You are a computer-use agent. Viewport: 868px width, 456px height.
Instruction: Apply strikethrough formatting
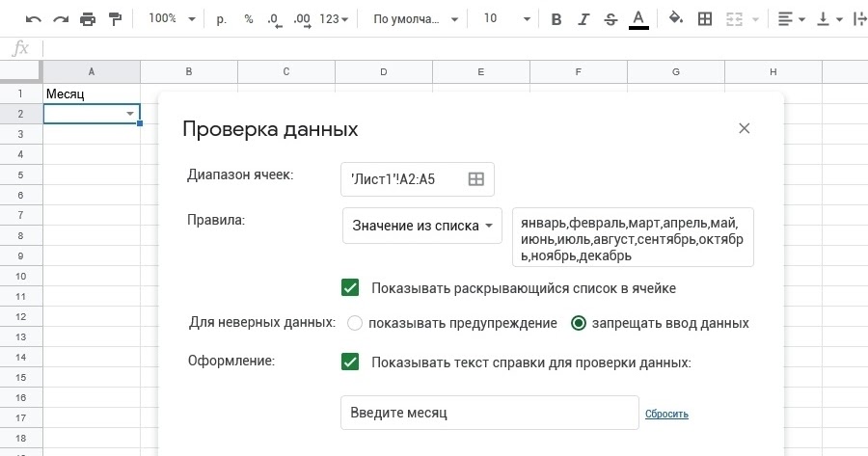[x=610, y=18]
